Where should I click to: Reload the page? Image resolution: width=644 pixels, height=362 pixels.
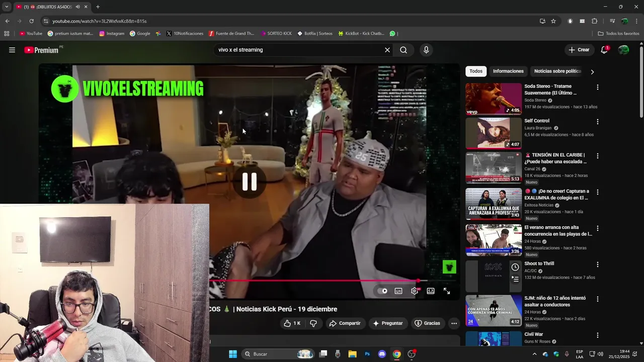point(31,21)
